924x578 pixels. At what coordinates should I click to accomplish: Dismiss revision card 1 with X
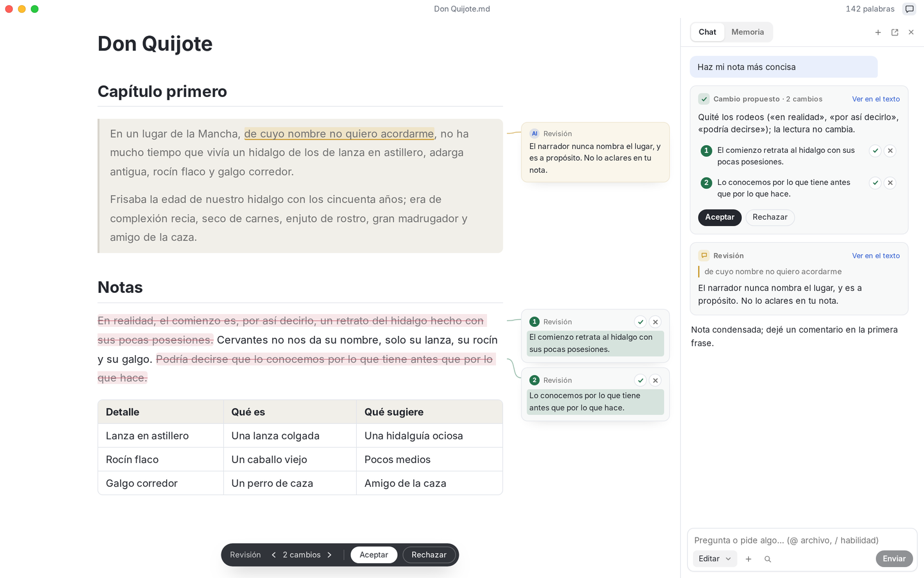click(x=655, y=322)
